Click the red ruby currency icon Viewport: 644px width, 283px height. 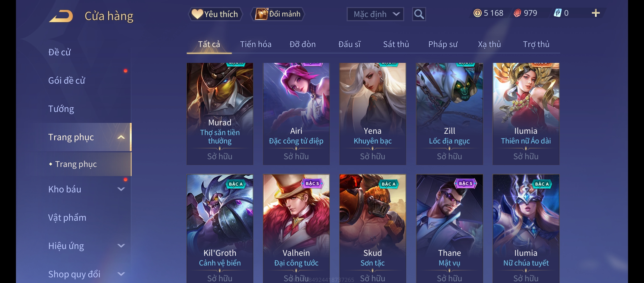tap(517, 13)
